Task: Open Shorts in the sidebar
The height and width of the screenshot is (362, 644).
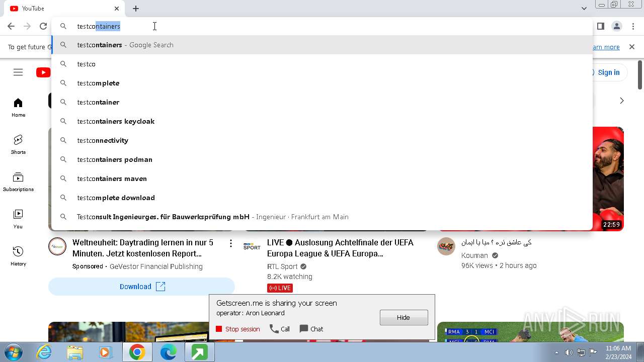Action: (18, 145)
